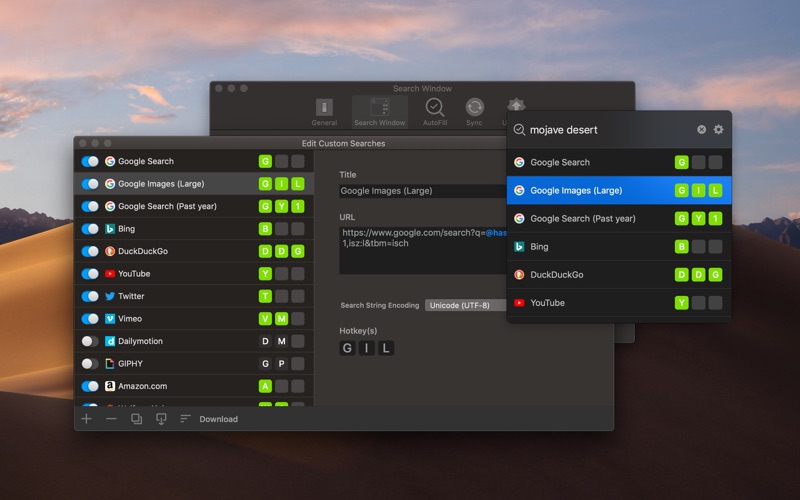Pick Bing in the search popup
The height and width of the screenshot is (500, 800).
click(x=619, y=246)
